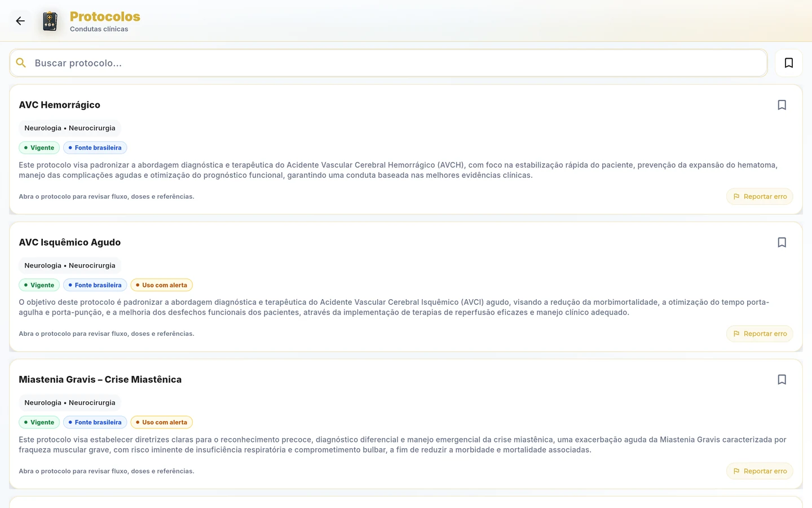The width and height of the screenshot is (812, 508).
Task: Open the AVC Isquêmico Agudo protocol title
Action: (69, 242)
